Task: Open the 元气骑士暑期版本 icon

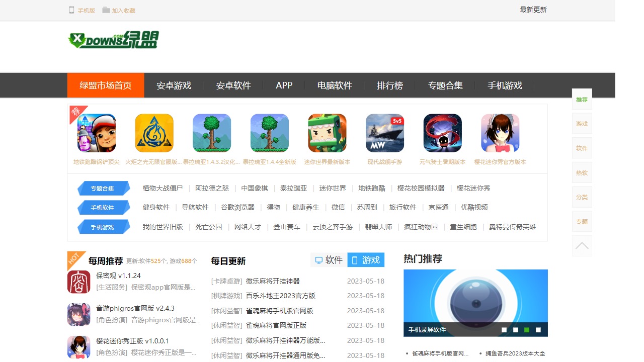Action: 443,133
